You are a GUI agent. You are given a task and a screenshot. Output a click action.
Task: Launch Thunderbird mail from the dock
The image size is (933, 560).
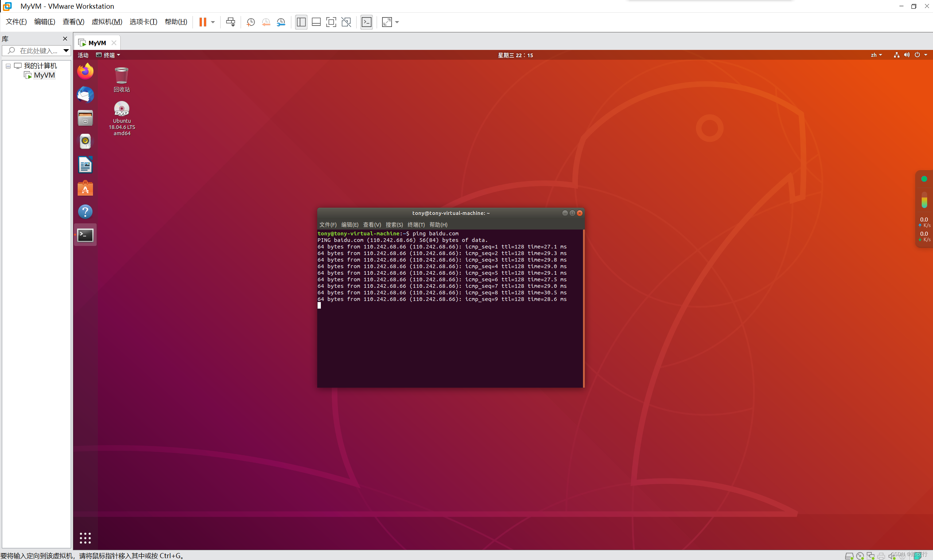tap(85, 94)
